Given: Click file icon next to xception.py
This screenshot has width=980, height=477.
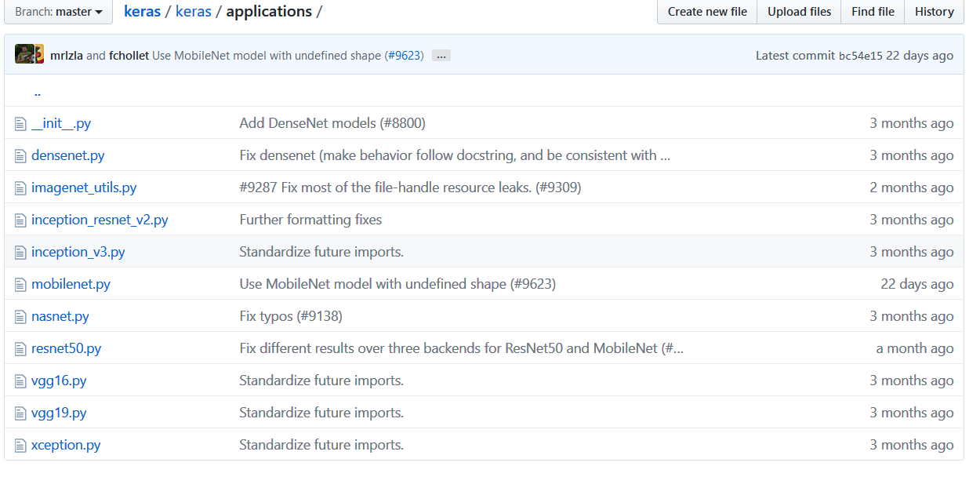Looking at the screenshot, I should [x=20, y=445].
